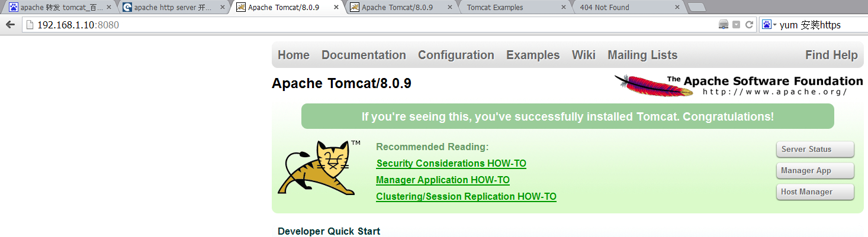Click the Apache Software Foundation feather logo
The height and width of the screenshot is (237, 868).
[738, 85]
